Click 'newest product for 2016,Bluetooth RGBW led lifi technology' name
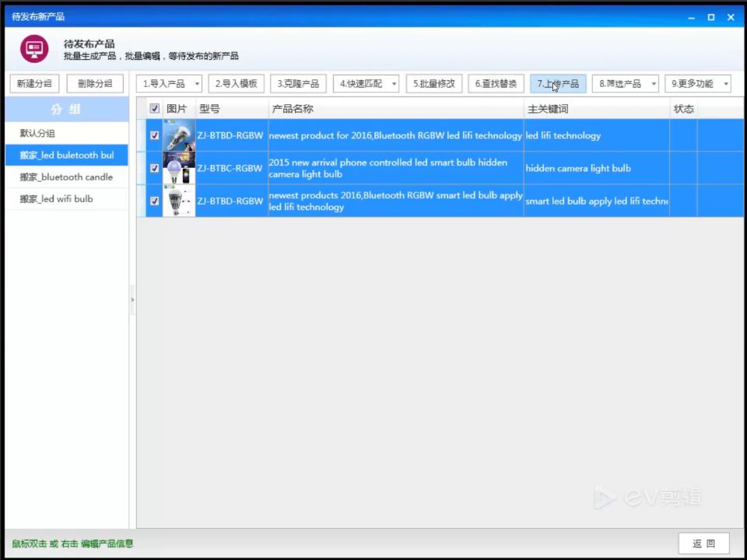The height and width of the screenshot is (560, 747). [x=395, y=135]
